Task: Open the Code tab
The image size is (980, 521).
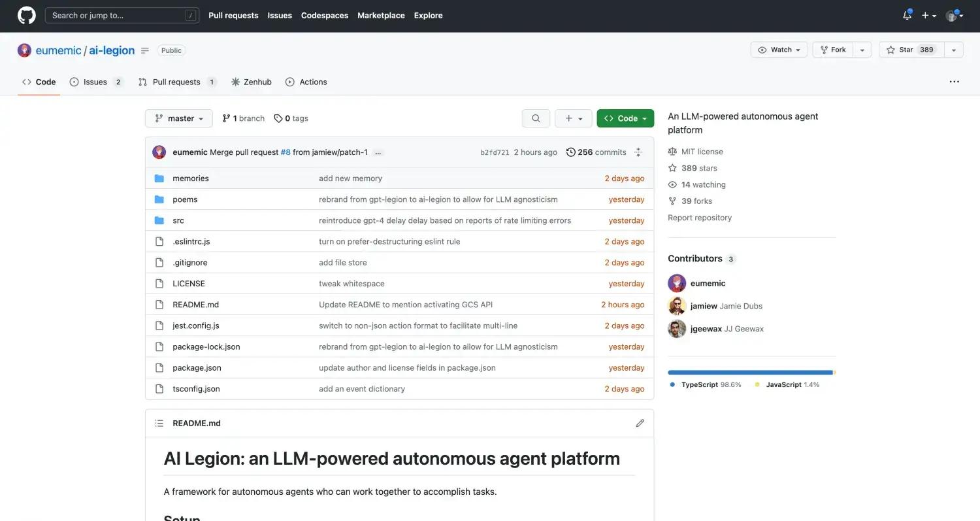Action: (39, 82)
